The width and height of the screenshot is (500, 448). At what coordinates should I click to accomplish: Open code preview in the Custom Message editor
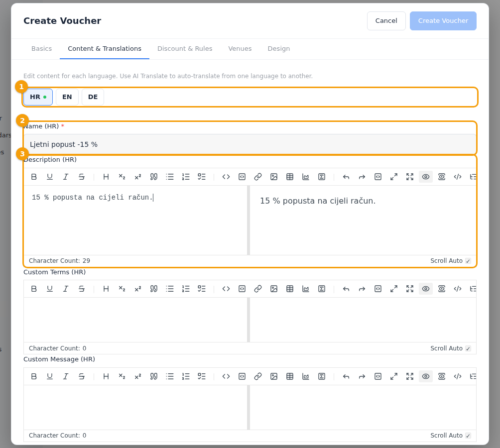pos(458,376)
